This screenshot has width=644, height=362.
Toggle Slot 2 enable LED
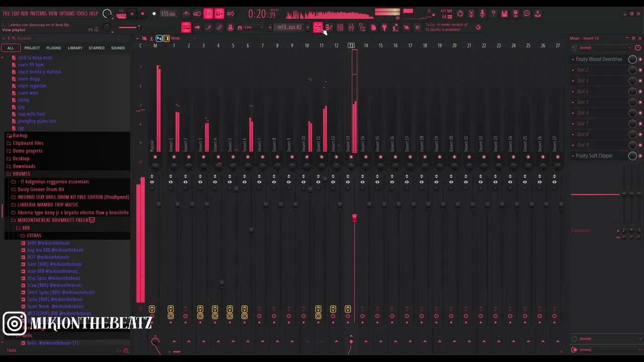(x=640, y=70)
